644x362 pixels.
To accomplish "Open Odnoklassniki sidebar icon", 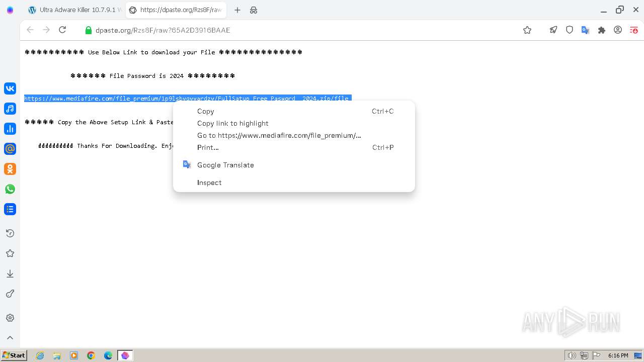I will 10,169.
